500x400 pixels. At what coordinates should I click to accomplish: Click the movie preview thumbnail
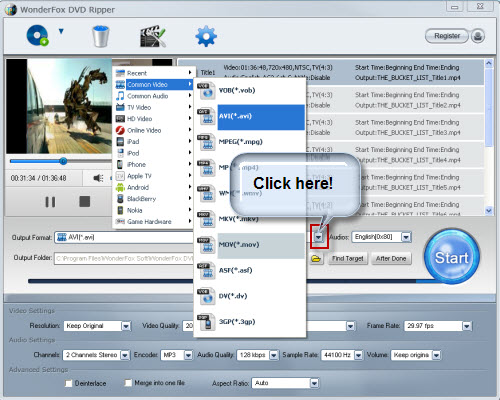pos(59,106)
